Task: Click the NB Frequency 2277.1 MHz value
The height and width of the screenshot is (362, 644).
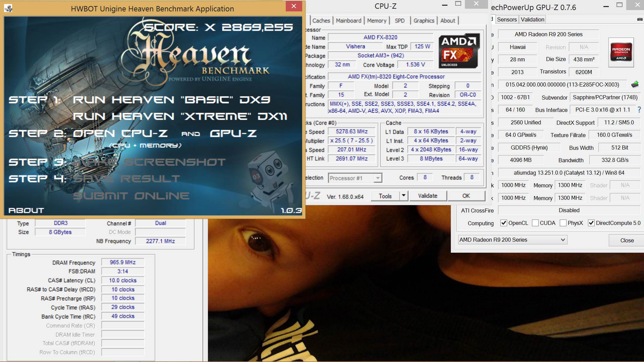Action: click(x=160, y=241)
